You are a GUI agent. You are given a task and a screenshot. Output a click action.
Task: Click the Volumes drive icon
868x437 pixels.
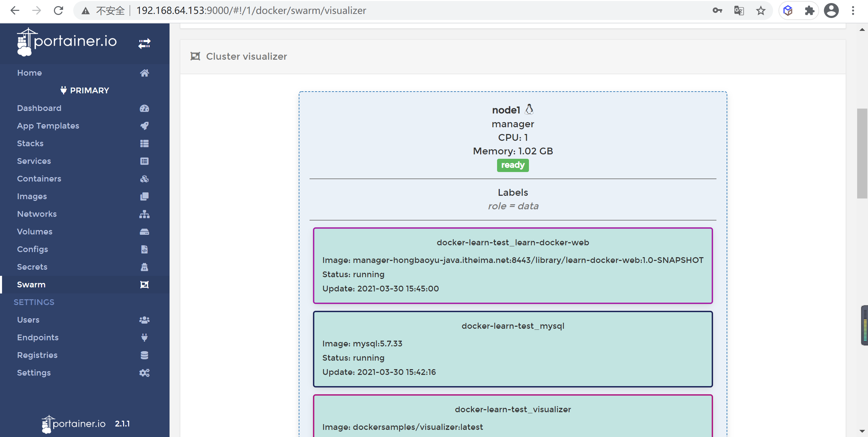click(x=145, y=231)
